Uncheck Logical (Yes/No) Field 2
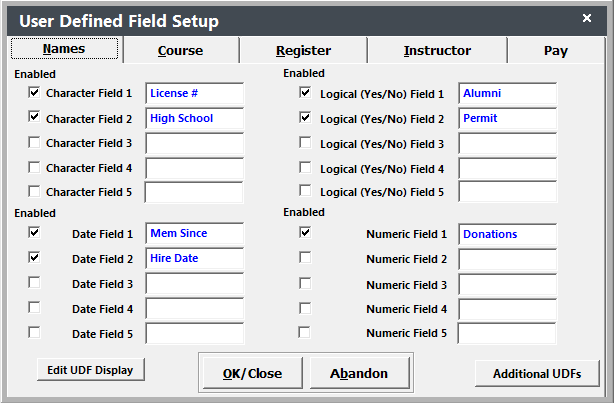614x403 pixels. [305, 117]
